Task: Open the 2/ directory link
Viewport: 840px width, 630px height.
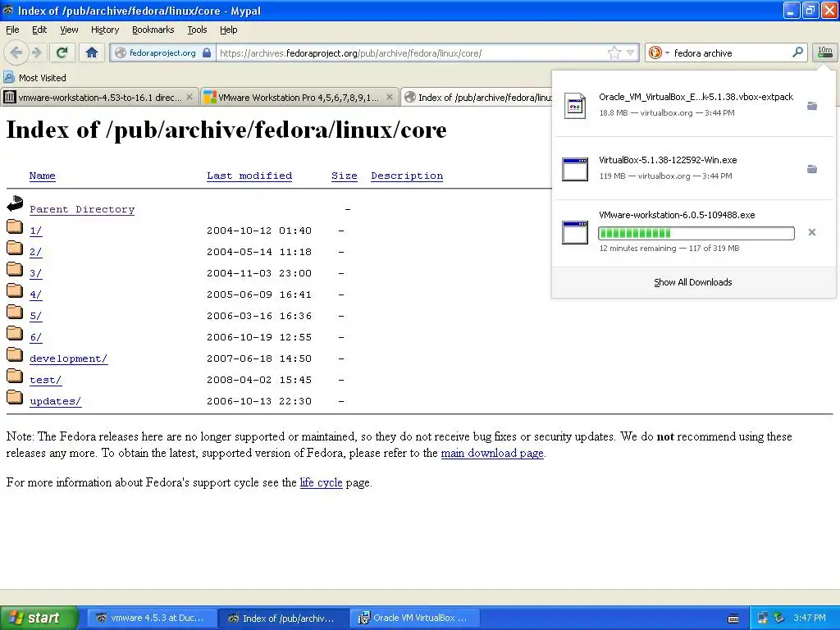Action: point(36,252)
